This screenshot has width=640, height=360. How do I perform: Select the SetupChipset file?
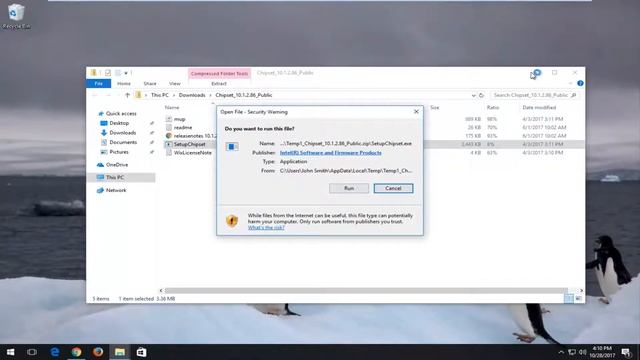click(189, 144)
